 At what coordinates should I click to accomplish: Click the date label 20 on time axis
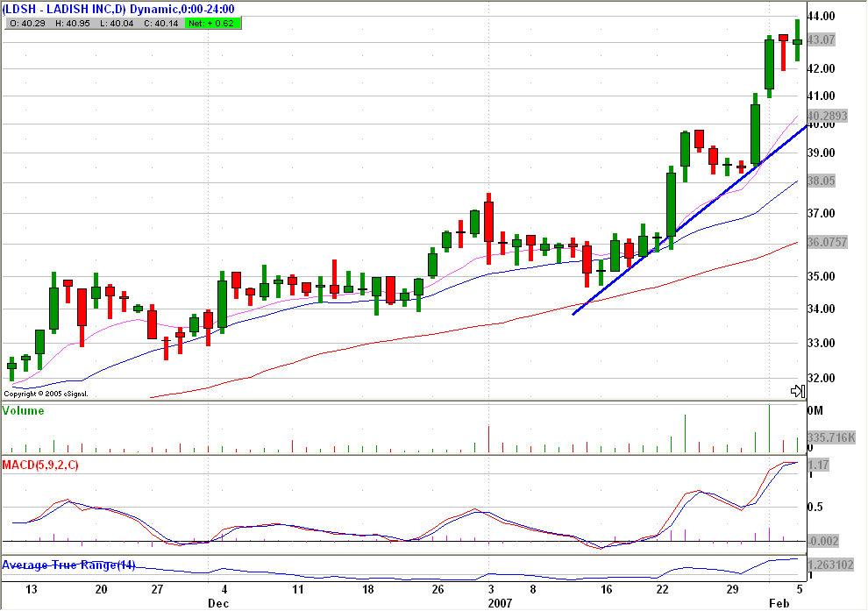pos(101,589)
